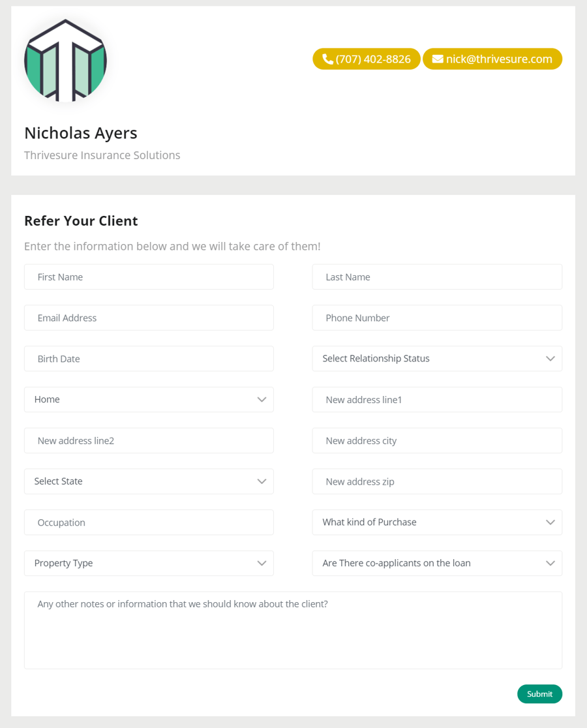
Task: Expand the co-applicants on the loan dropdown
Action: pyautogui.click(x=437, y=564)
